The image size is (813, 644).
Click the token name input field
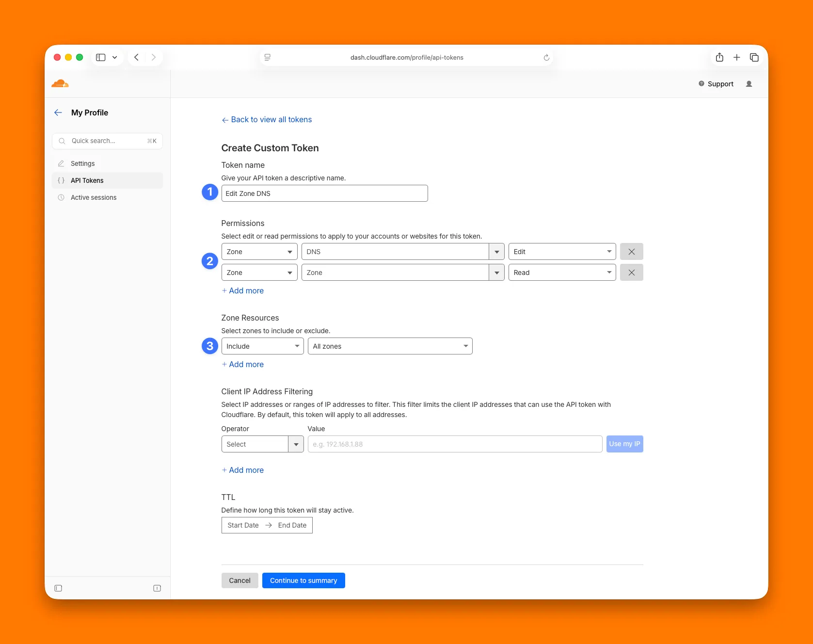pos(324,193)
